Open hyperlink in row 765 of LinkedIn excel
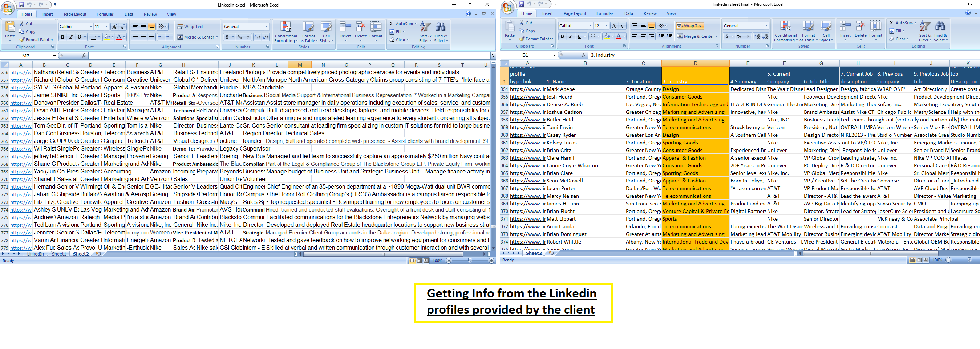 21,141
